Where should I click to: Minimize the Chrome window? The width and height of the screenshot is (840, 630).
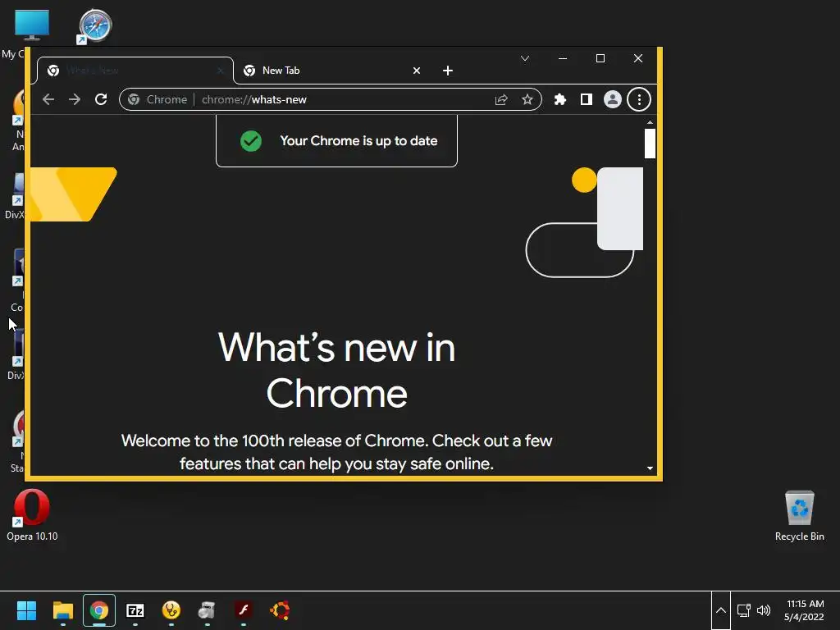click(x=563, y=58)
